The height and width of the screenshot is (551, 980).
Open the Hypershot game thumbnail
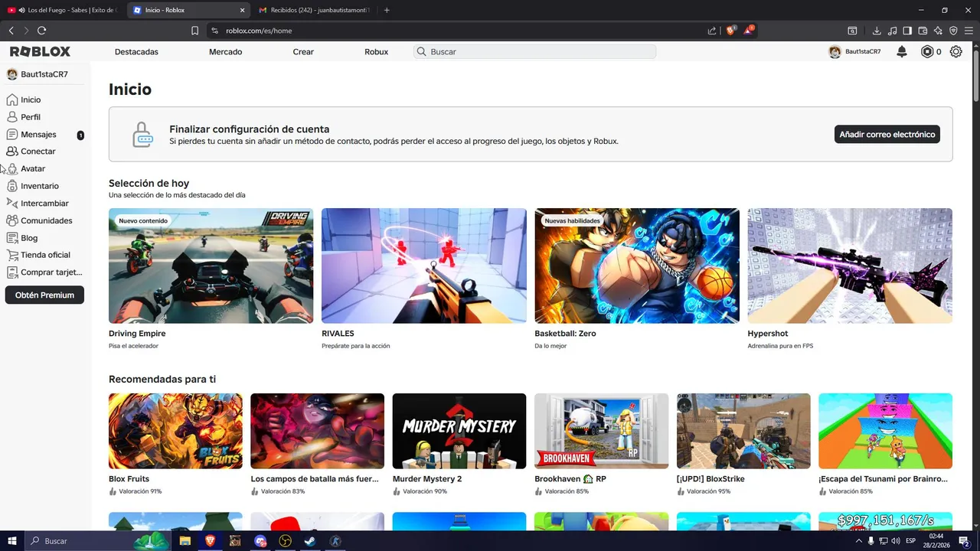tap(850, 266)
